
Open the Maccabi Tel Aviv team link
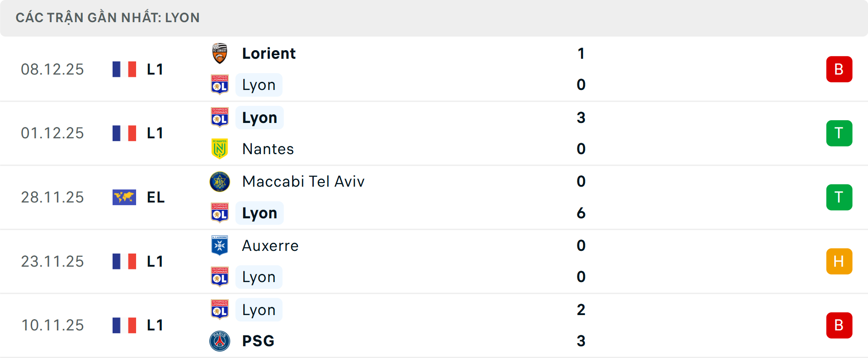pyautogui.click(x=303, y=182)
